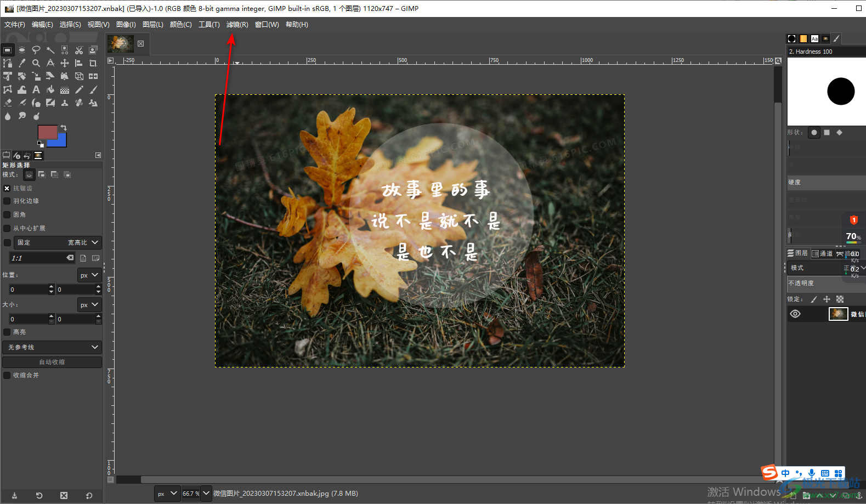Enable the 固定 fixed aspect checkbox
This screenshot has height=504, width=866.
(7, 242)
